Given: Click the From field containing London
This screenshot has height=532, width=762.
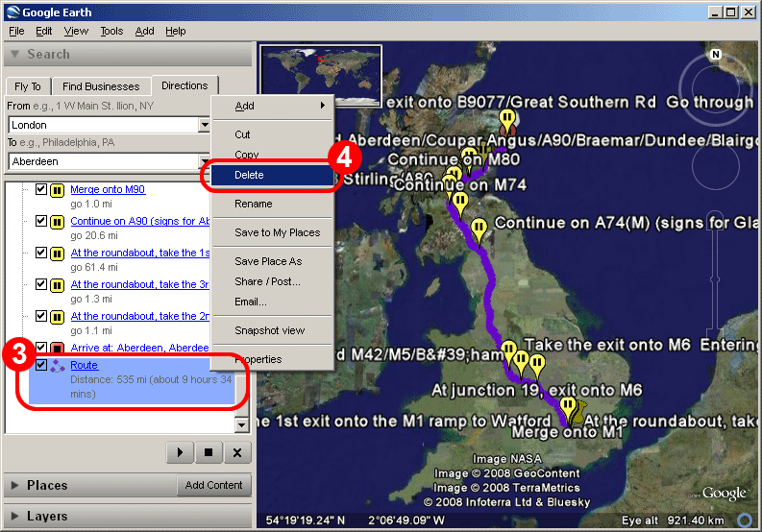Looking at the screenshot, I should (104, 125).
